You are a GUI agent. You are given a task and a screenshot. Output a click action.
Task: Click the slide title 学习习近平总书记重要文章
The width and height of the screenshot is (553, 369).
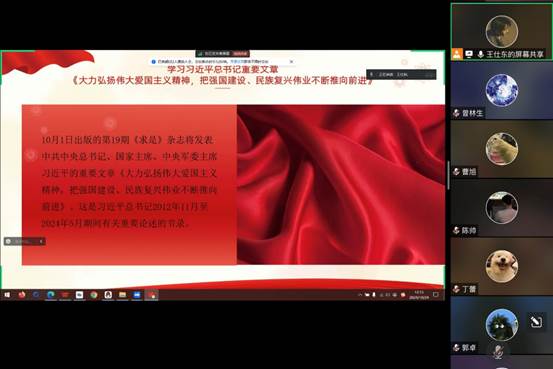(x=223, y=69)
